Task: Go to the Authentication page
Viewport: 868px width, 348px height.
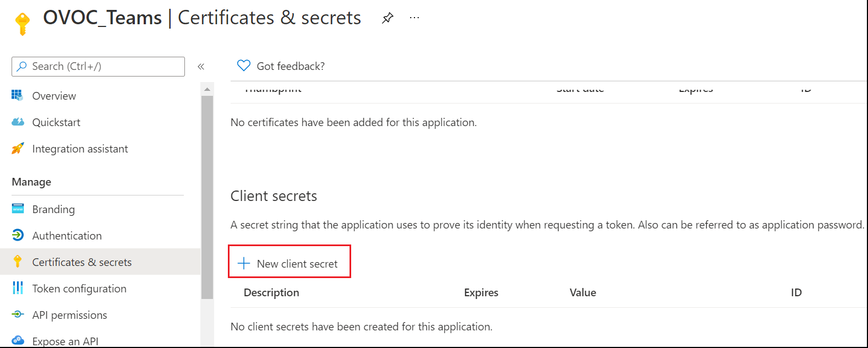Action: click(x=67, y=236)
